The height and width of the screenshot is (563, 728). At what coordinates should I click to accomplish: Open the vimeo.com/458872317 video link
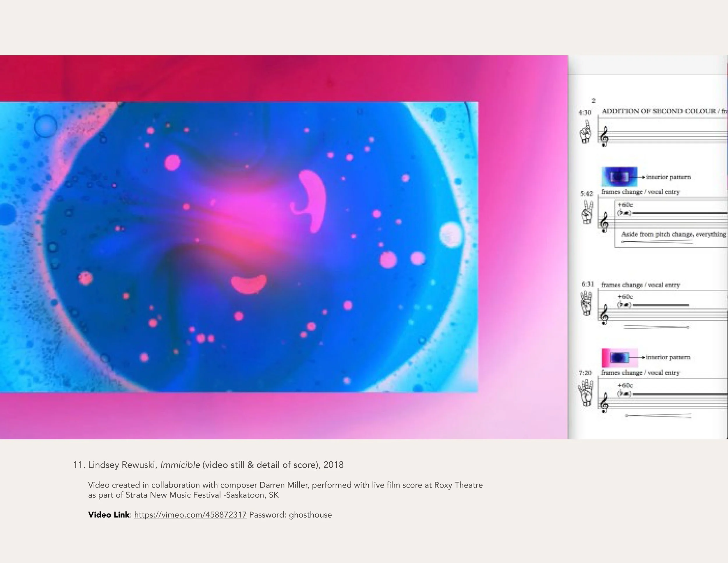coord(190,515)
